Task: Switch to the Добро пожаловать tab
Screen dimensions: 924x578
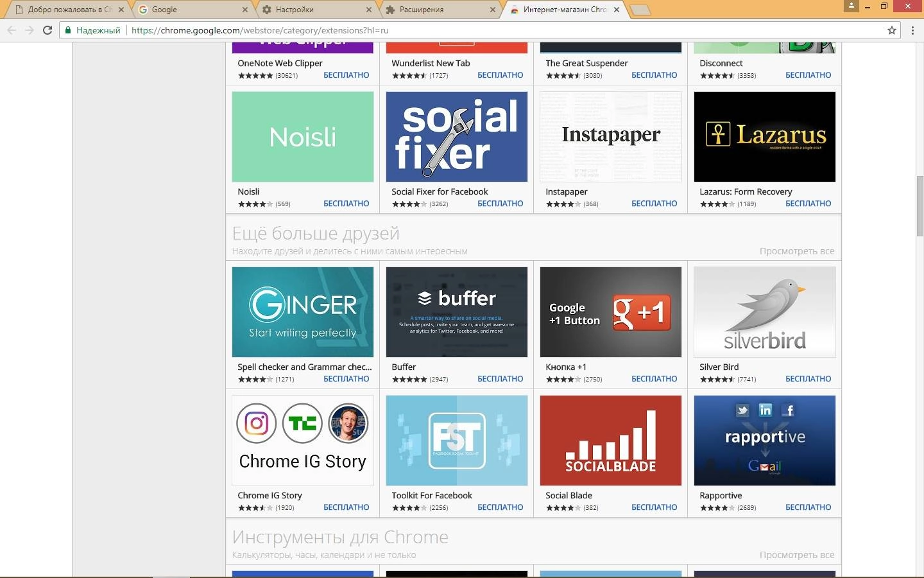Action: click(68, 10)
